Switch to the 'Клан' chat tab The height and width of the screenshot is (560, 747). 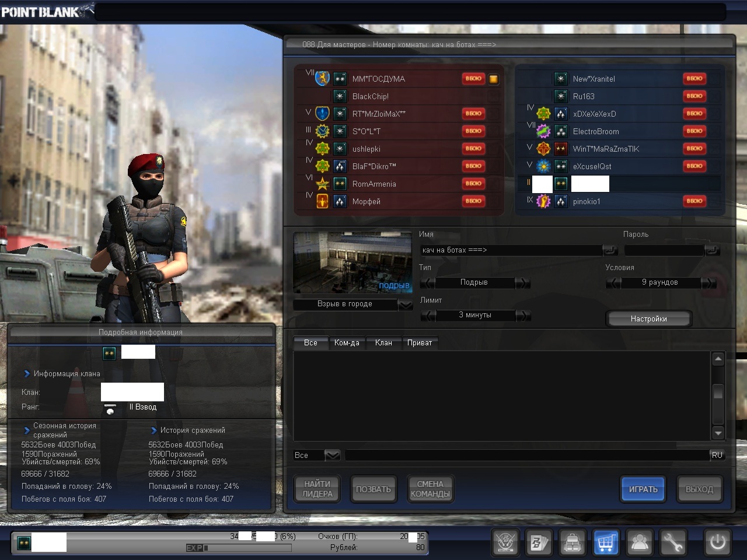[x=383, y=343]
